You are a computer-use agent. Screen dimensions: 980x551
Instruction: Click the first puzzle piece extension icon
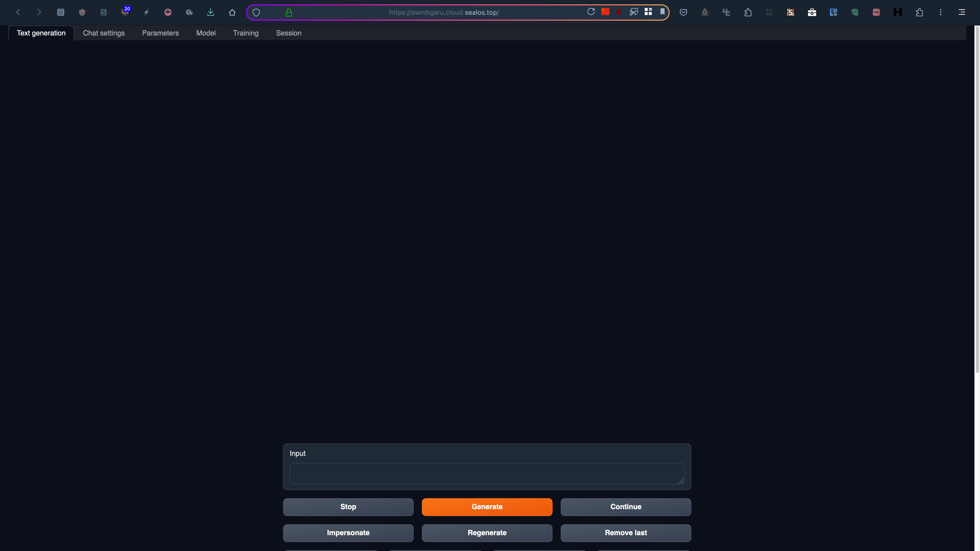pos(748,12)
